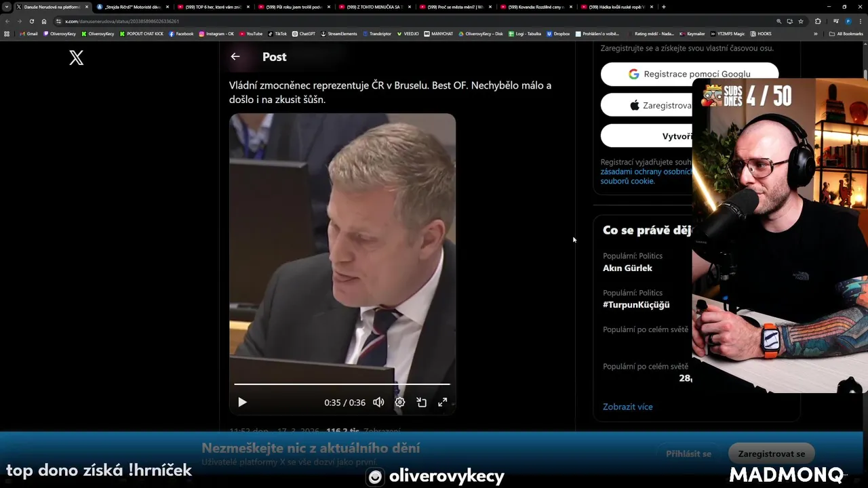
Task: Open Facebook bookmark
Action: (181, 33)
